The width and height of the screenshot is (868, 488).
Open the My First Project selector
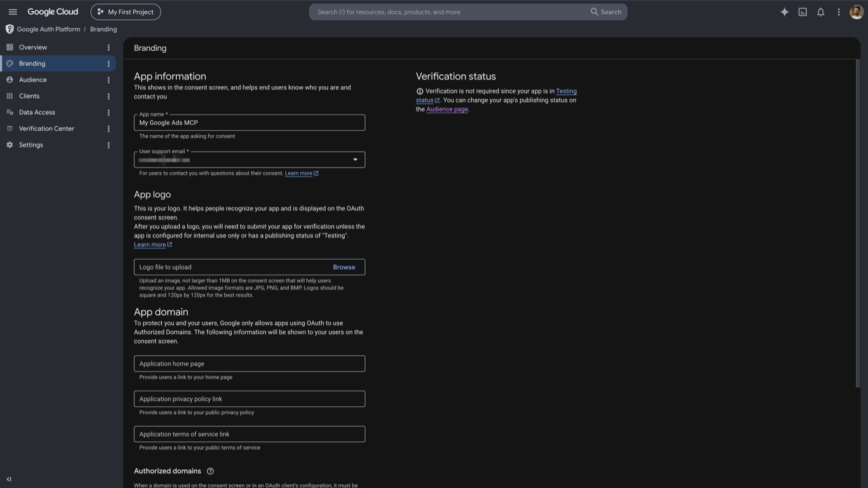click(x=126, y=12)
